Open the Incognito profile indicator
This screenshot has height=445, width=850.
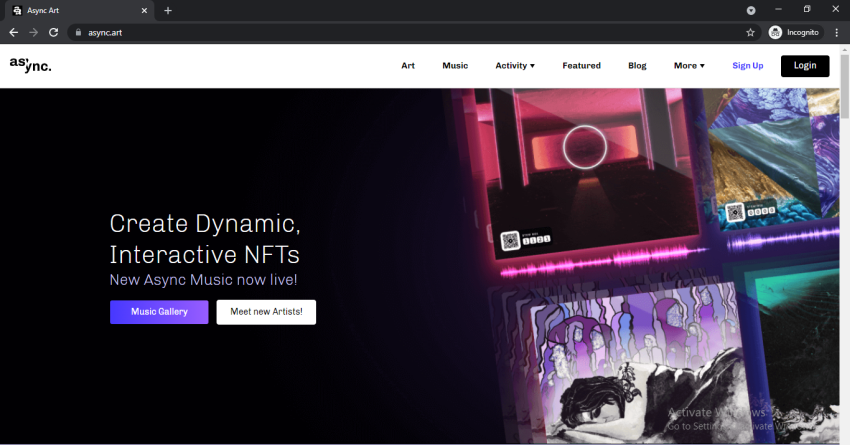click(x=795, y=33)
